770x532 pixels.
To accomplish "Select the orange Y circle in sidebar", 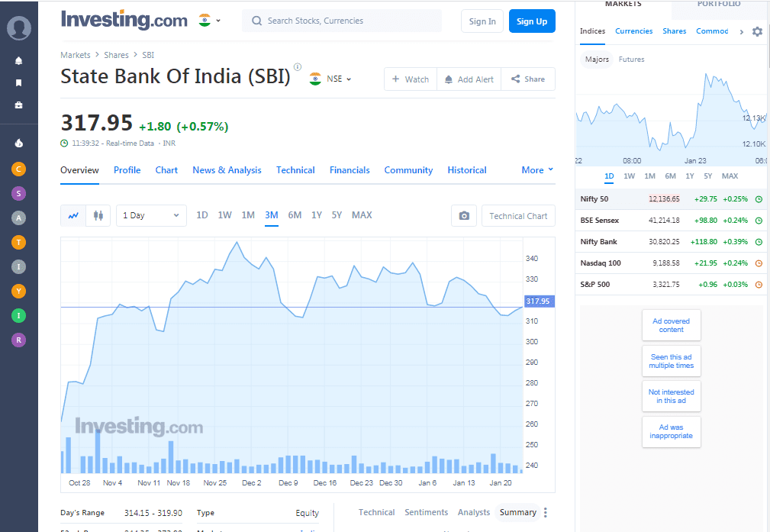I will [x=18, y=292].
